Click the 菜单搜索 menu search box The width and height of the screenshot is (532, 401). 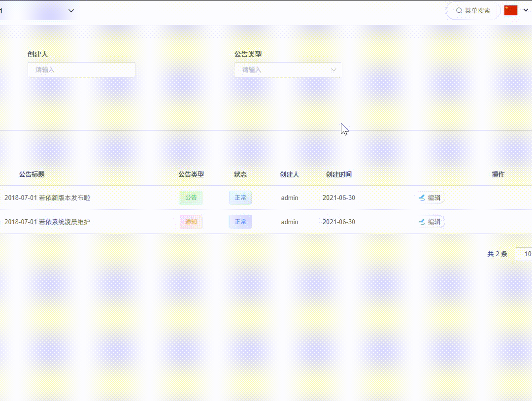click(473, 10)
